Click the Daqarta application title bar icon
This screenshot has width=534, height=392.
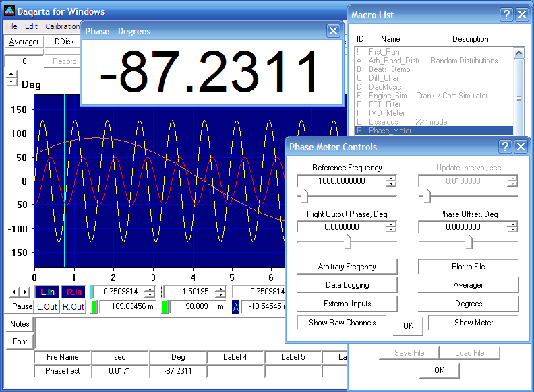tap(9, 11)
